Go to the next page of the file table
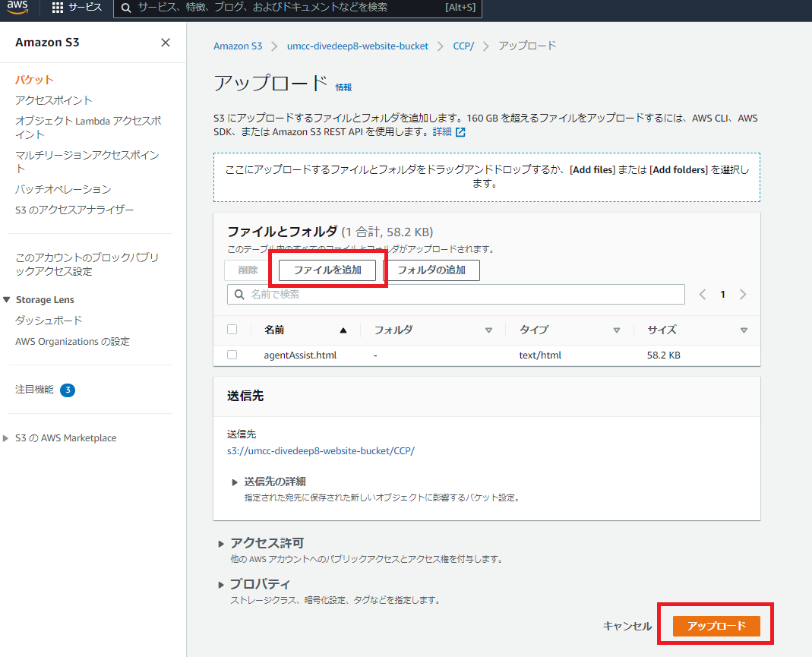 [x=743, y=295]
